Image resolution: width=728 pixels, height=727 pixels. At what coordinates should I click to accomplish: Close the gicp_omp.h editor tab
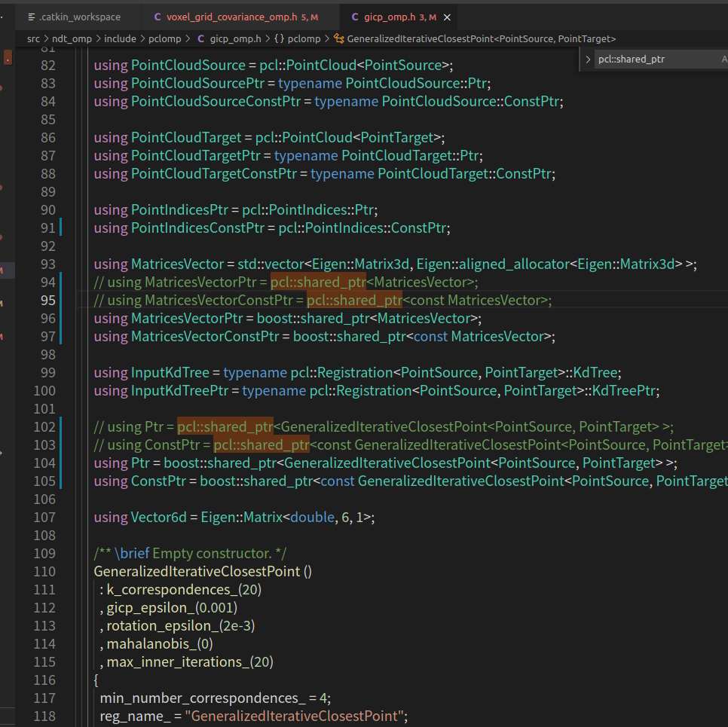coord(447,17)
